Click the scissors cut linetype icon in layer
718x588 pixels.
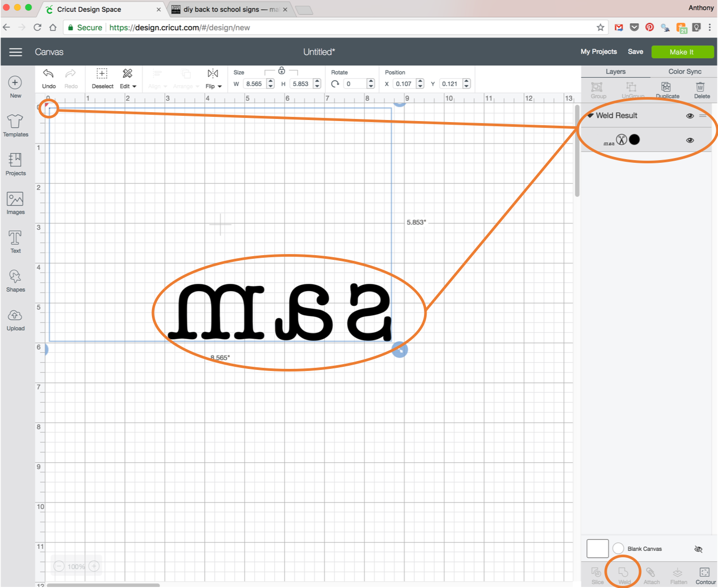(x=621, y=139)
